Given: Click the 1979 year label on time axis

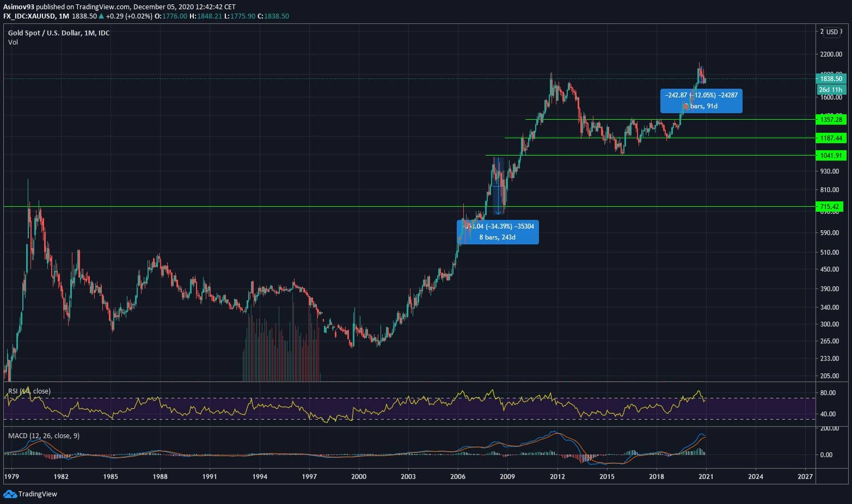Looking at the screenshot, I should click(x=11, y=477).
